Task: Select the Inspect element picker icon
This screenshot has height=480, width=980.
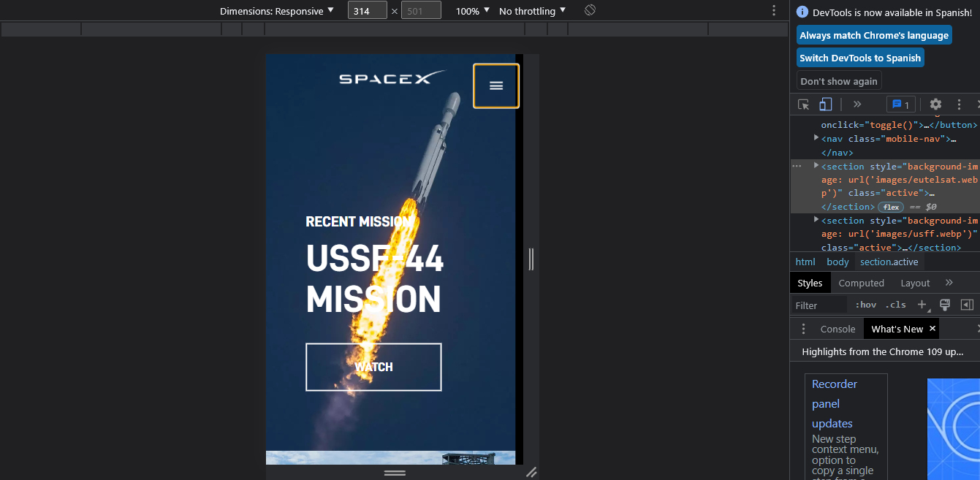Action: click(x=804, y=104)
